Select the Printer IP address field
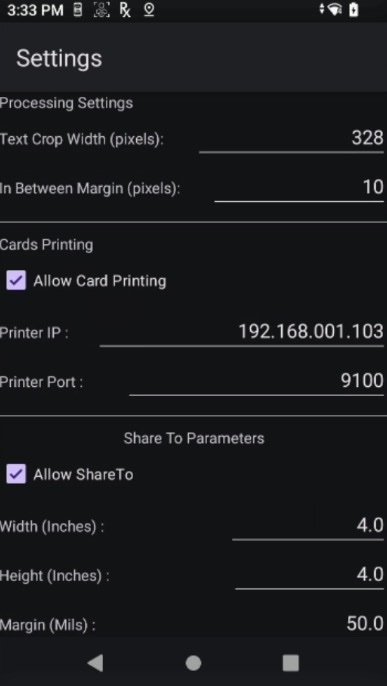 242,332
